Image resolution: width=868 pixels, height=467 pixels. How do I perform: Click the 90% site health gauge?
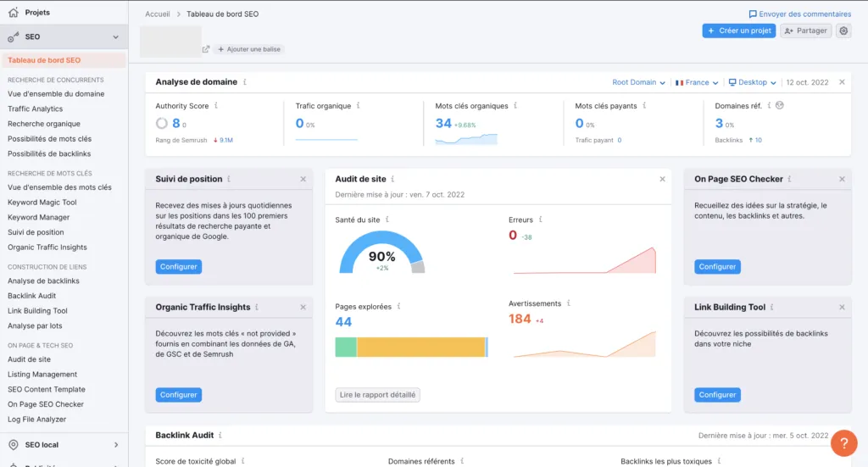tap(382, 253)
